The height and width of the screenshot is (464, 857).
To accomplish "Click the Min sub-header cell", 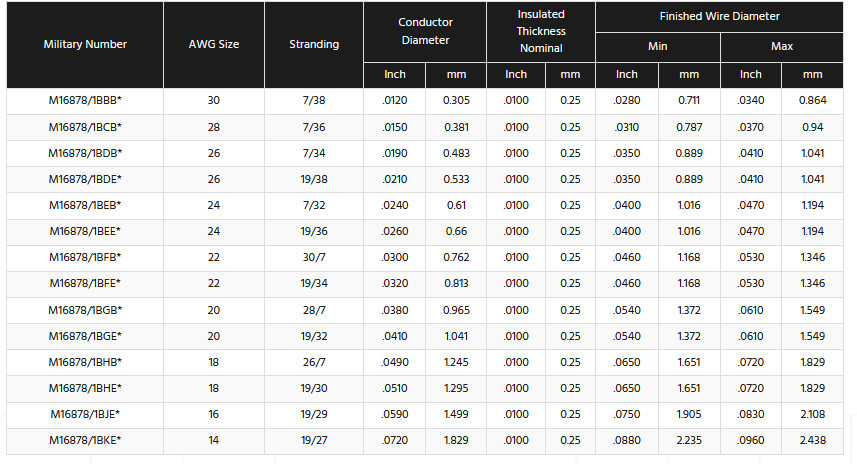I will [x=657, y=47].
